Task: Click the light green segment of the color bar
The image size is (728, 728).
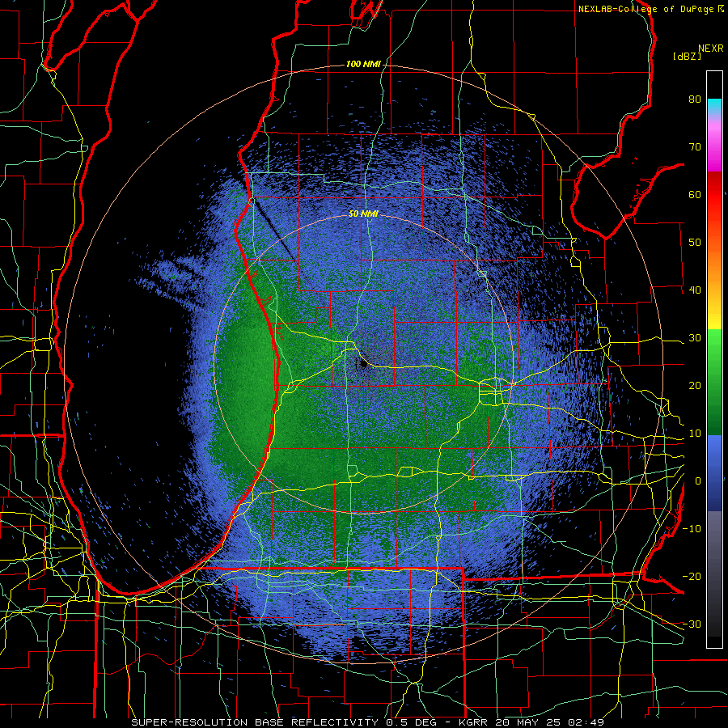Action: (714, 346)
